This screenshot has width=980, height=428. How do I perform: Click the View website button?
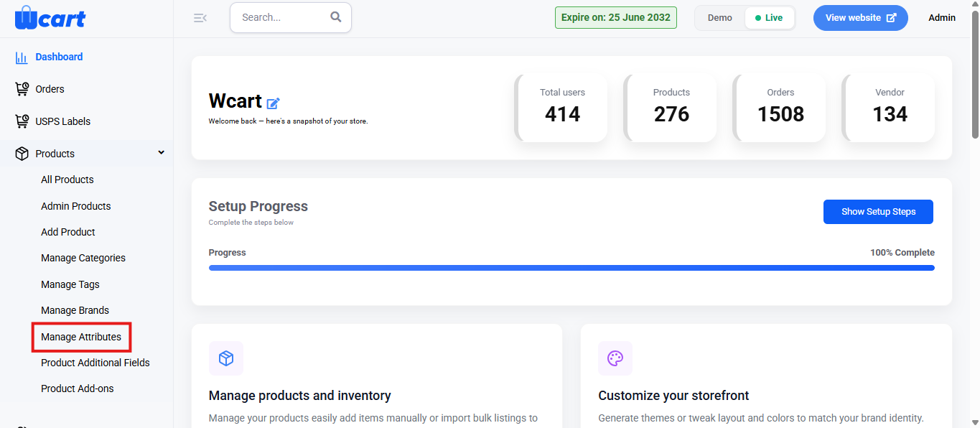coord(860,18)
